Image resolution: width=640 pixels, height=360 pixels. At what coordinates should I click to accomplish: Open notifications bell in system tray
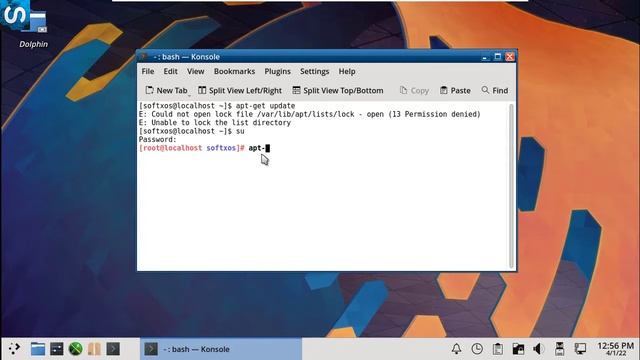(456, 349)
